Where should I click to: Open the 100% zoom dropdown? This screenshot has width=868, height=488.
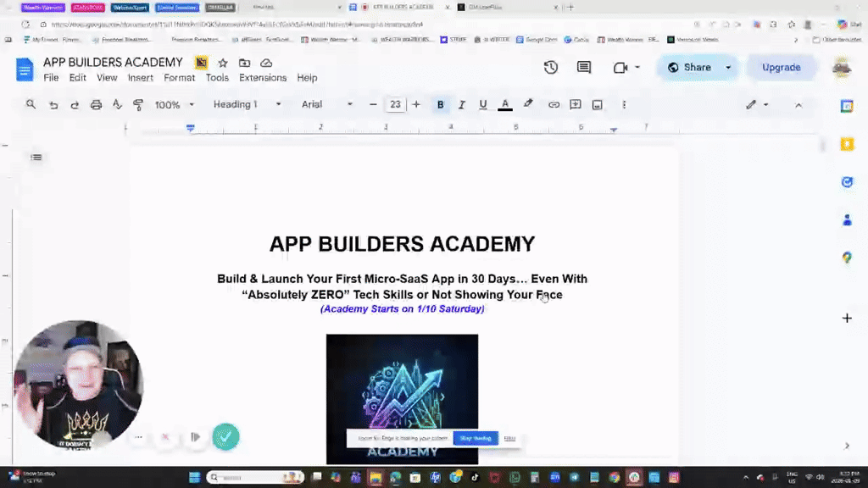pos(175,104)
